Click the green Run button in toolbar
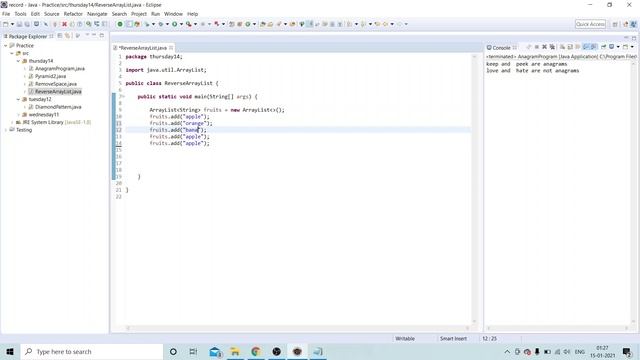 pos(174,24)
